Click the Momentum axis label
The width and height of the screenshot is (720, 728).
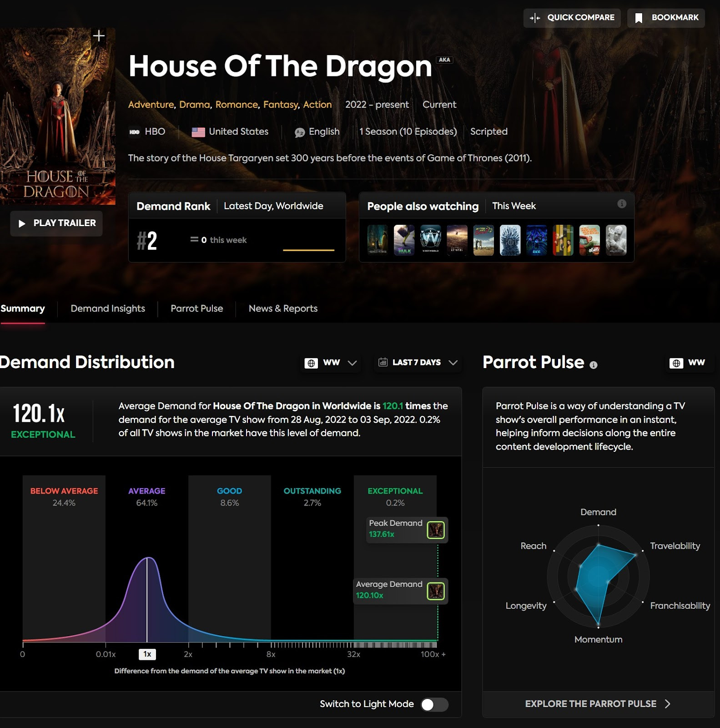[598, 639]
